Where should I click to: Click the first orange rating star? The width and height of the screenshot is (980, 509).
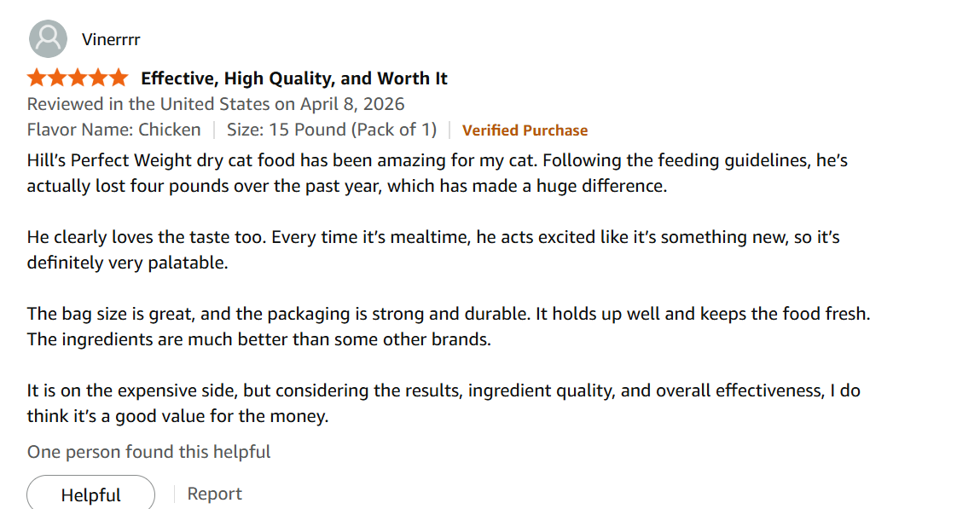point(37,78)
